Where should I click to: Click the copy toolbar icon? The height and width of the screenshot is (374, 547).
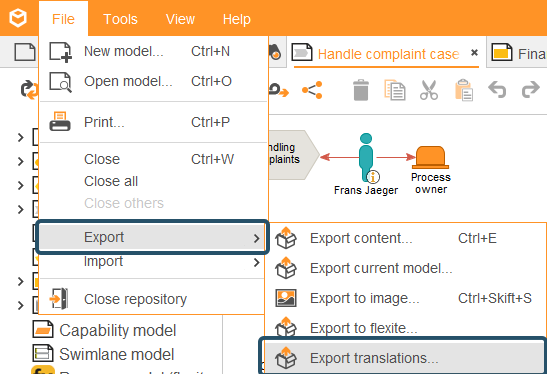pos(395,90)
